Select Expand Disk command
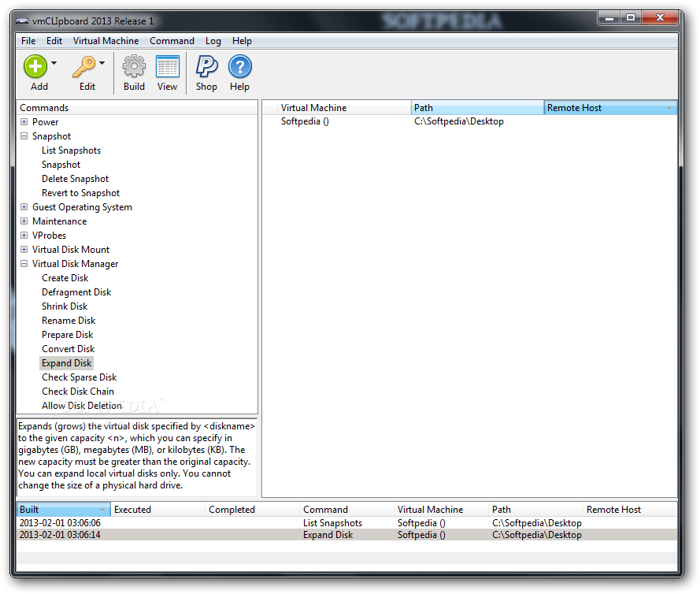The width and height of the screenshot is (700, 594). [66, 363]
